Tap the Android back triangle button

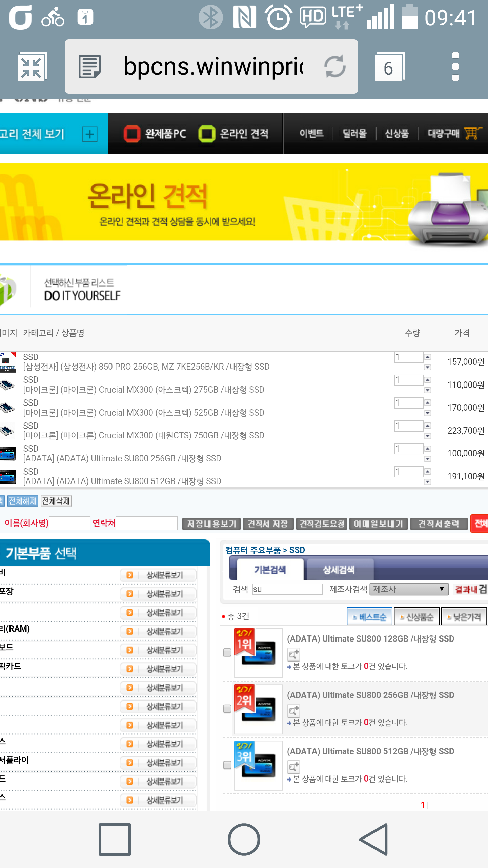click(373, 839)
